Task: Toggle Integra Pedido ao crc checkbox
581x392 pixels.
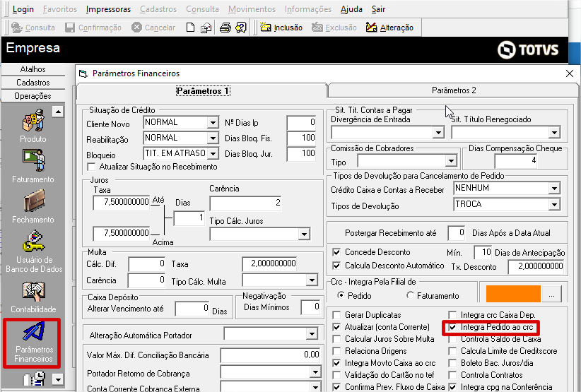Action: coord(452,327)
